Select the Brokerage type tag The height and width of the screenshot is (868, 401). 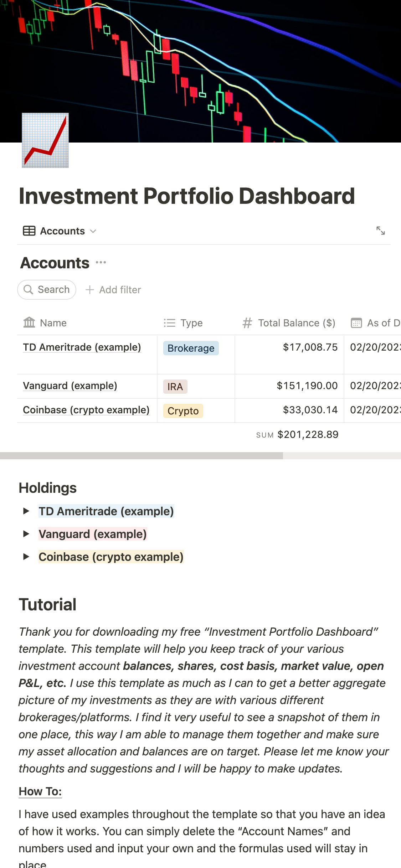pyautogui.click(x=191, y=348)
